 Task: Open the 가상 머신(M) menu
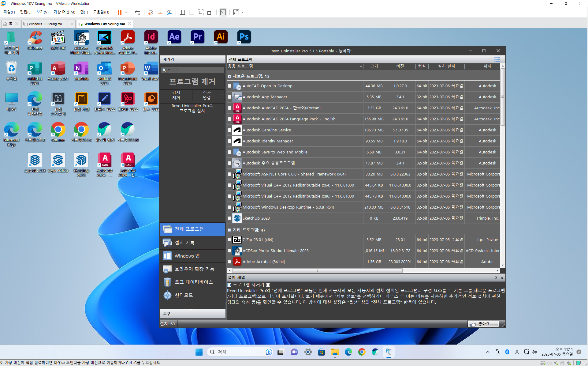pyautogui.click(x=64, y=12)
